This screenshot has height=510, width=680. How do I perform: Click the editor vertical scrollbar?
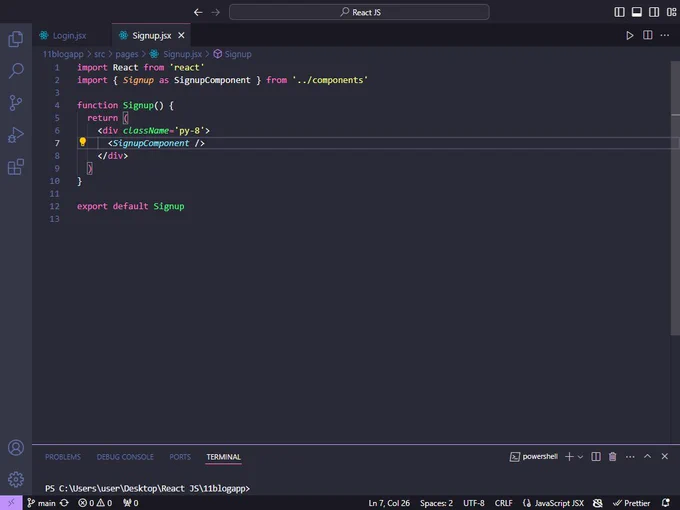[x=675, y=197]
